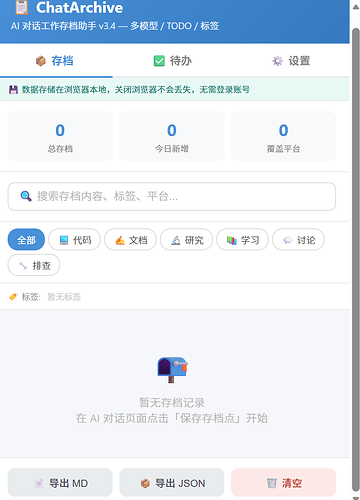This screenshot has height=500, width=360.
Task: Focus the 搜索存档内容 search field
Action: coord(172,196)
